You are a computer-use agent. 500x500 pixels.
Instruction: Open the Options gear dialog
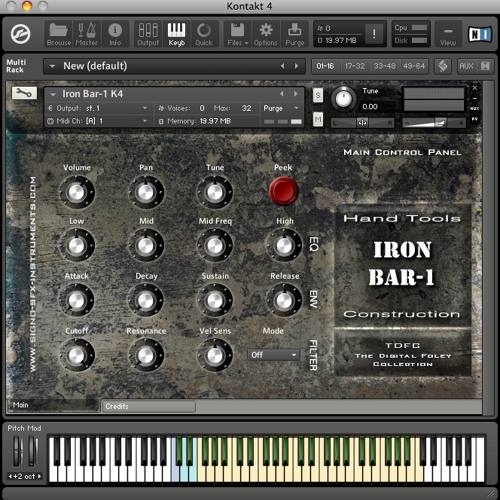pyautogui.click(x=265, y=34)
